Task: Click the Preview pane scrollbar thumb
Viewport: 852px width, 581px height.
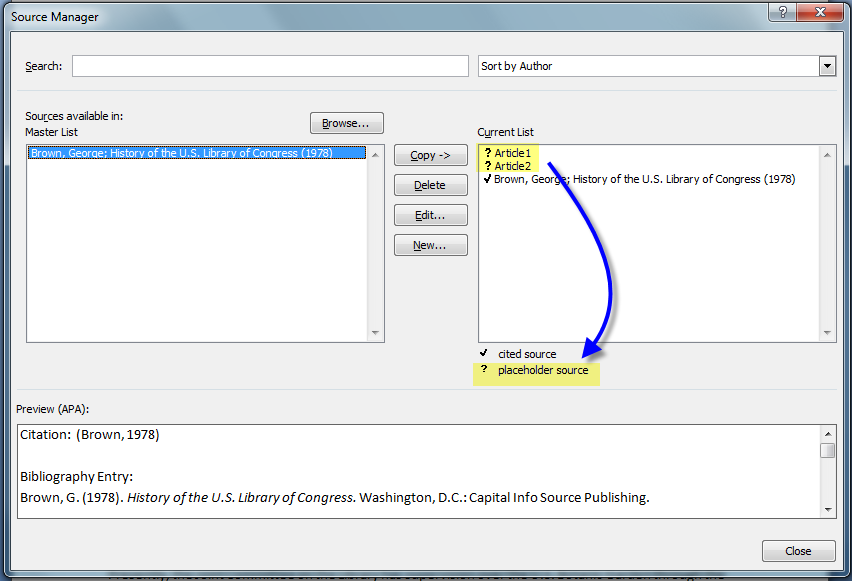Action: (x=828, y=451)
